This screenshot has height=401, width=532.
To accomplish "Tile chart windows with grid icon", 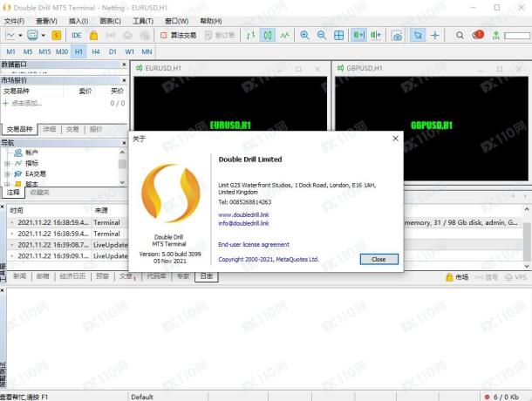I will click(338, 35).
